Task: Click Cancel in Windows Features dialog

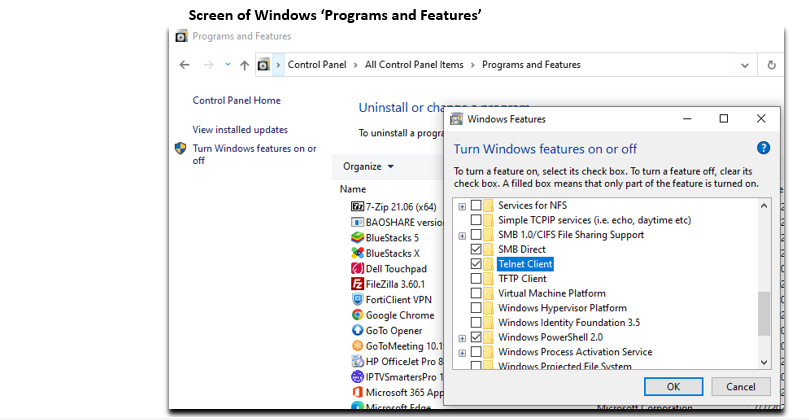Action: point(741,387)
